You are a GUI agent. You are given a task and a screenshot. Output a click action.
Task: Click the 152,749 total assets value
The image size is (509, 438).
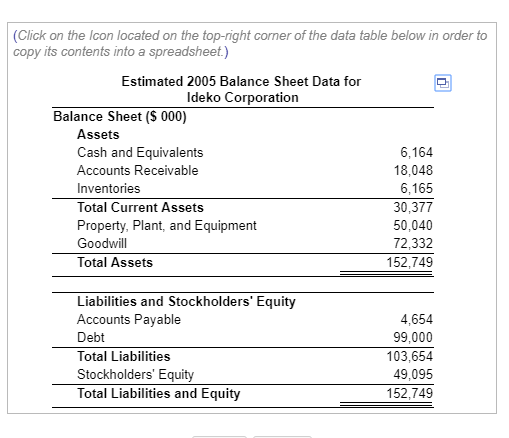[410, 262]
